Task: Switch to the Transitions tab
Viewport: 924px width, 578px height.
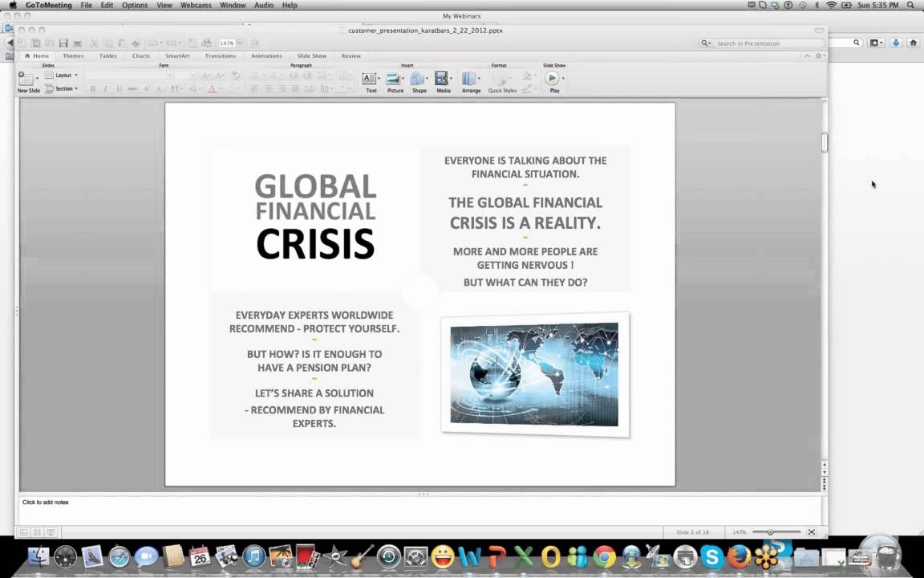Action: [x=220, y=56]
